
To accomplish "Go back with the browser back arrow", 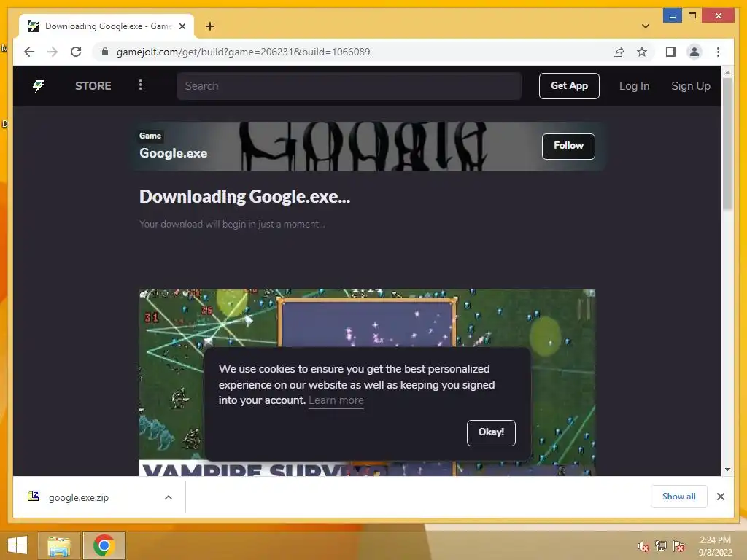I will tap(29, 52).
